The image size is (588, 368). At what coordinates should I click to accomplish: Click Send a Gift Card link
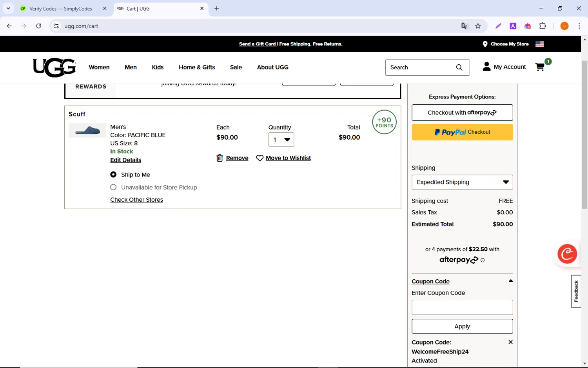tap(258, 44)
